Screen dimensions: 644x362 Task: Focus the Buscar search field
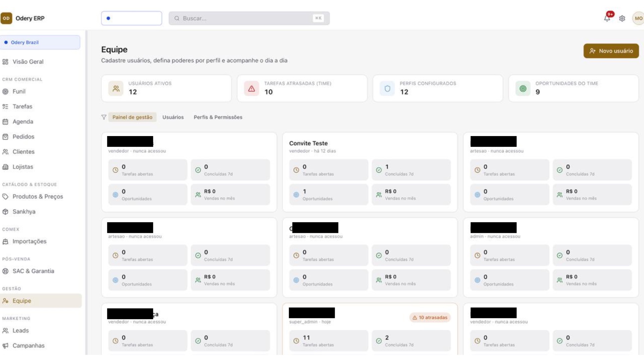[x=249, y=18]
